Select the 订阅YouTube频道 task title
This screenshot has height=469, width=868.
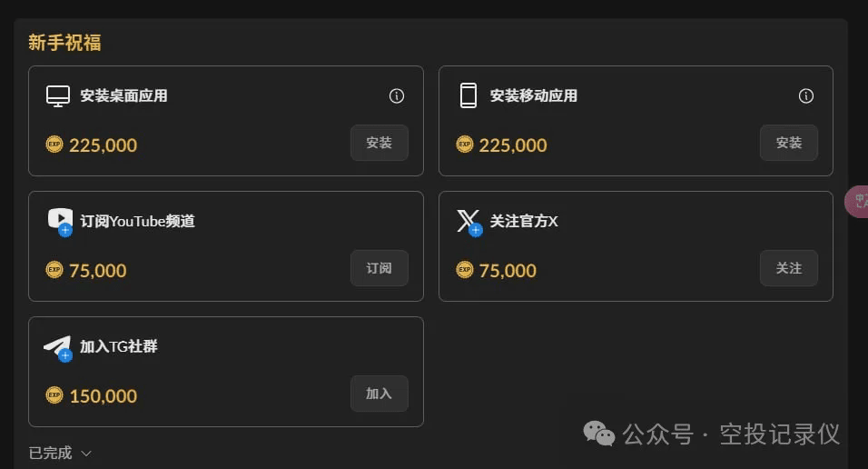(x=137, y=221)
